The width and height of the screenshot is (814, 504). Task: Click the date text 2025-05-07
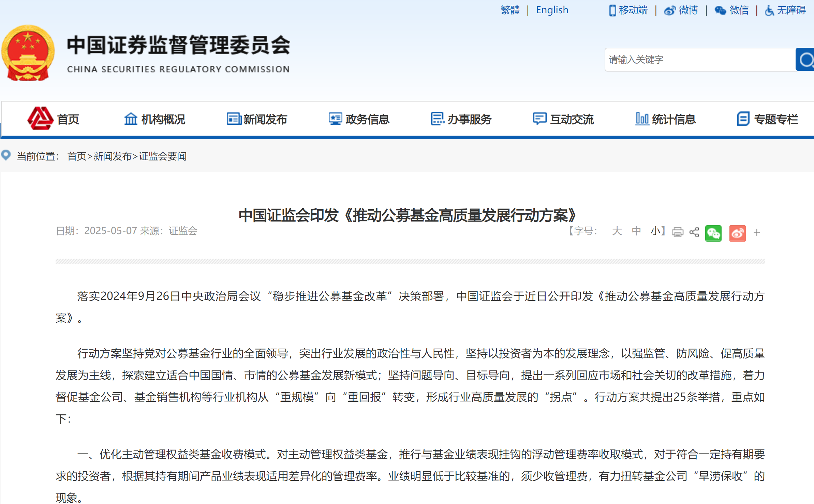click(110, 231)
